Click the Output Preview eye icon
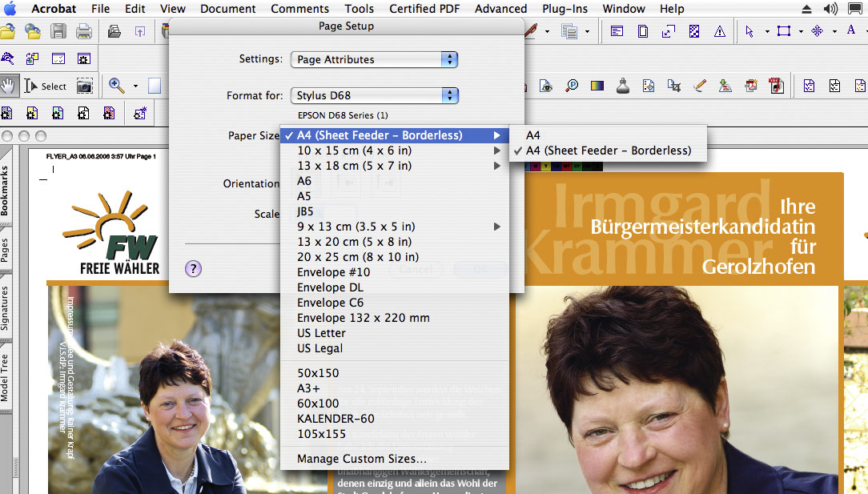 click(545, 86)
